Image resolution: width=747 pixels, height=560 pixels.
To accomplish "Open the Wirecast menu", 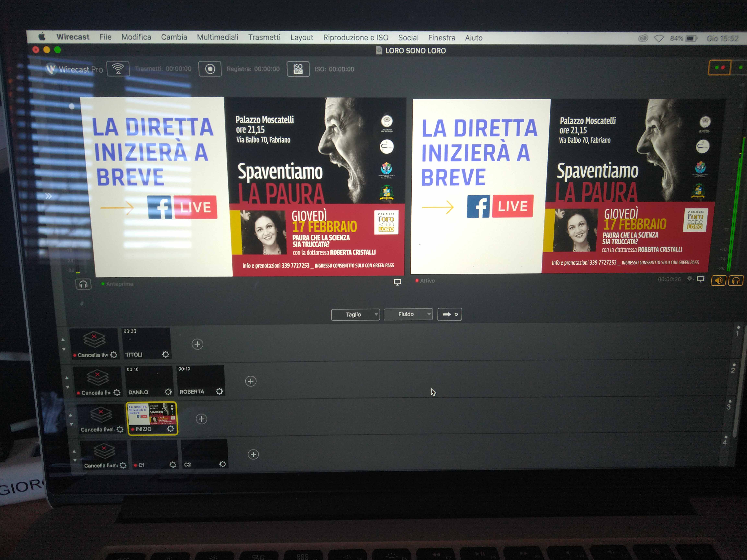I will (x=73, y=37).
